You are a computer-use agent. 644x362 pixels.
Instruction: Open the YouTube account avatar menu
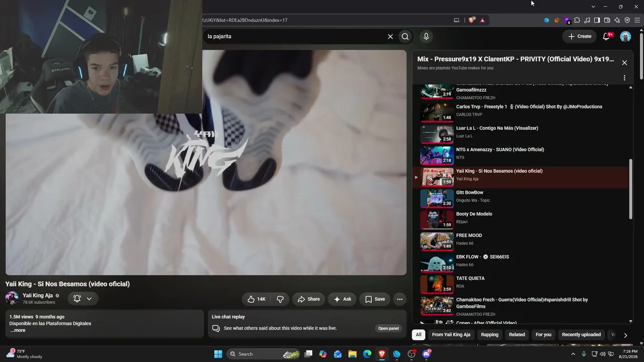[x=625, y=36]
